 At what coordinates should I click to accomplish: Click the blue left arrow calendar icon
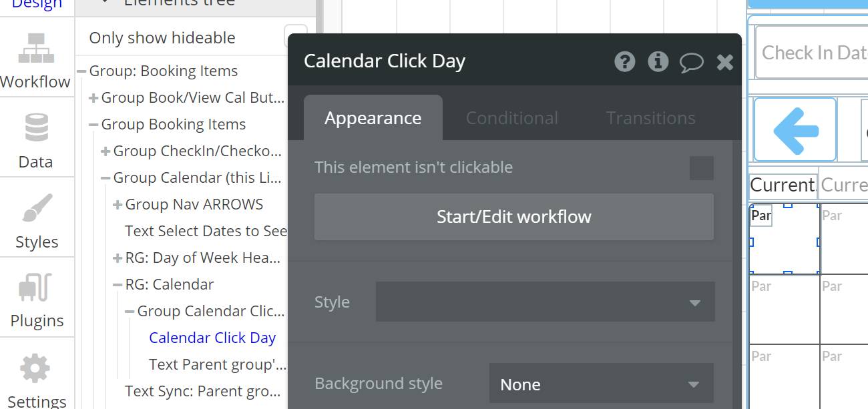[795, 129]
